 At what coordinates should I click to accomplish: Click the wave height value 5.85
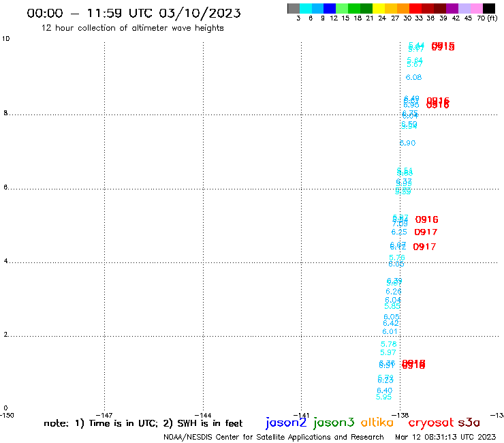(392, 306)
